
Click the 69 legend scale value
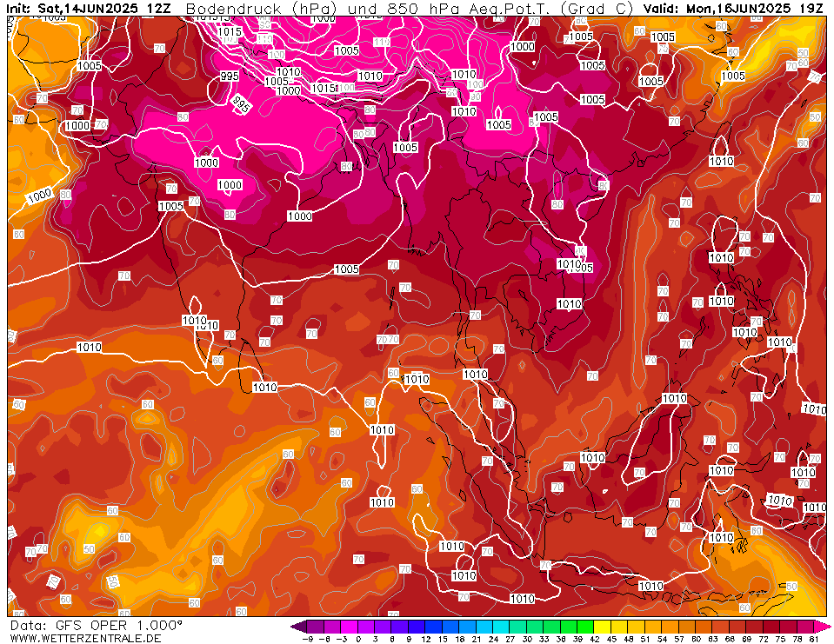(745, 639)
